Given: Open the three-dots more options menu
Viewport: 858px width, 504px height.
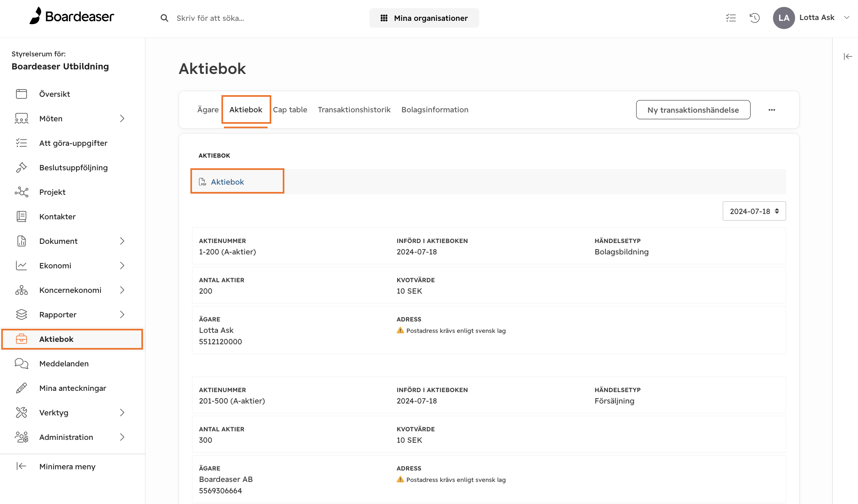Looking at the screenshot, I should (771, 110).
